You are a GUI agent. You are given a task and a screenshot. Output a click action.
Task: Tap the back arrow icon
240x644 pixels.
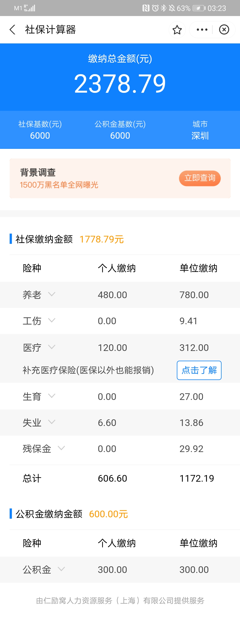[x=12, y=29]
